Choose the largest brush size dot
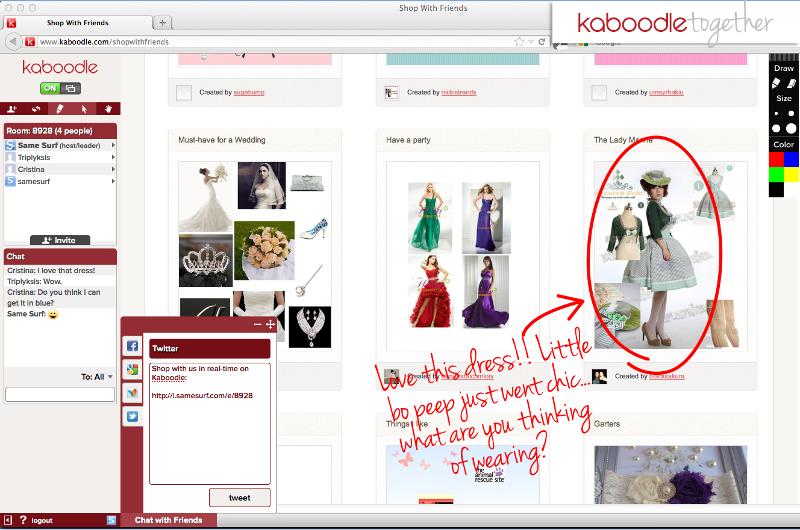The width and height of the screenshot is (800, 530). (x=791, y=129)
